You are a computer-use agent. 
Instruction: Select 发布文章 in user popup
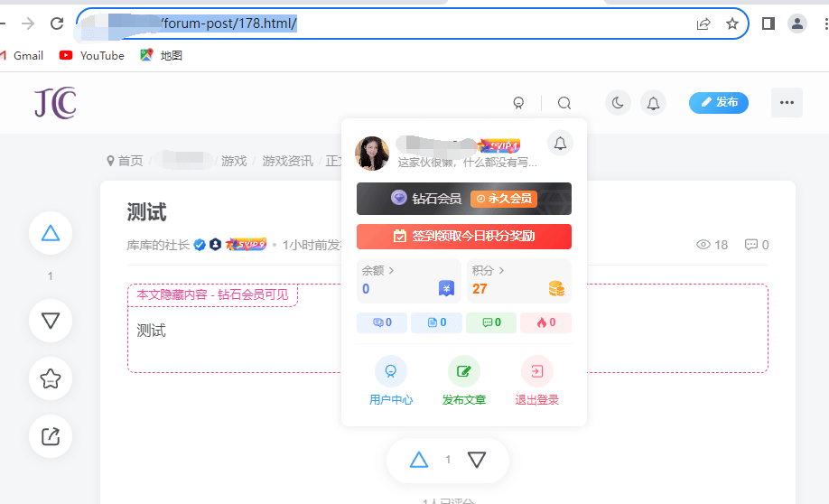tap(463, 381)
